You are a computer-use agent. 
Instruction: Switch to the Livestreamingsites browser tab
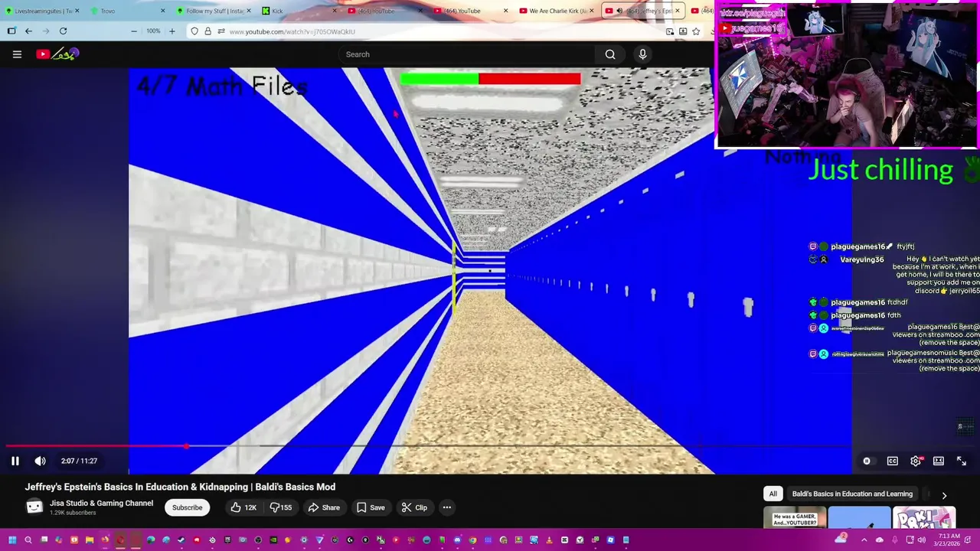pyautogui.click(x=42, y=11)
